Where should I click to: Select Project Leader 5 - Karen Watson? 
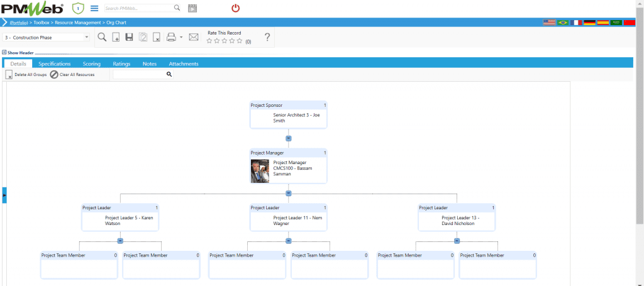(x=120, y=217)
